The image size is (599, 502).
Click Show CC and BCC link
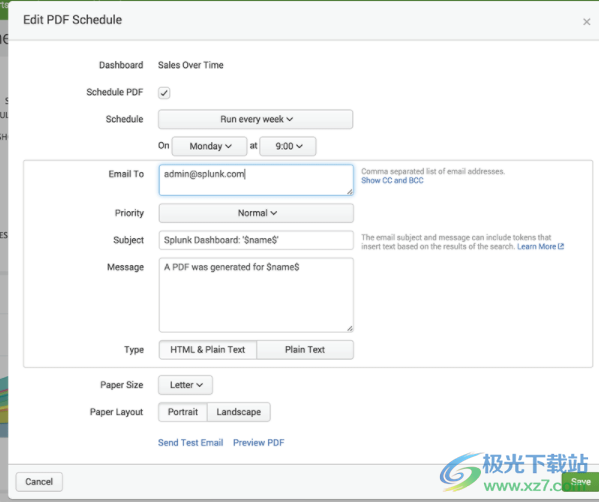(x=392, y=180)
